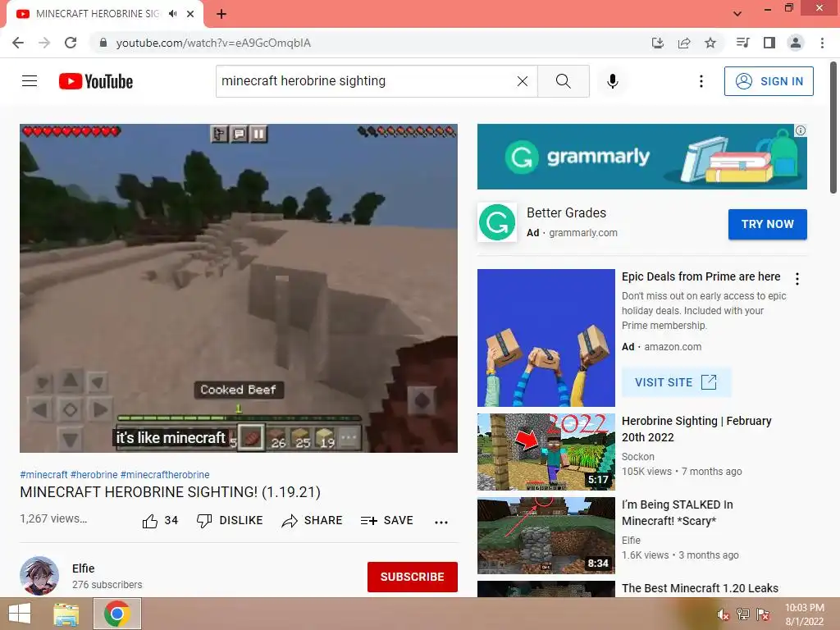The width and height of the screenshot is (840, 630).
Task: Open the YouTube hamburger guide menu
Action: point(30,81)
